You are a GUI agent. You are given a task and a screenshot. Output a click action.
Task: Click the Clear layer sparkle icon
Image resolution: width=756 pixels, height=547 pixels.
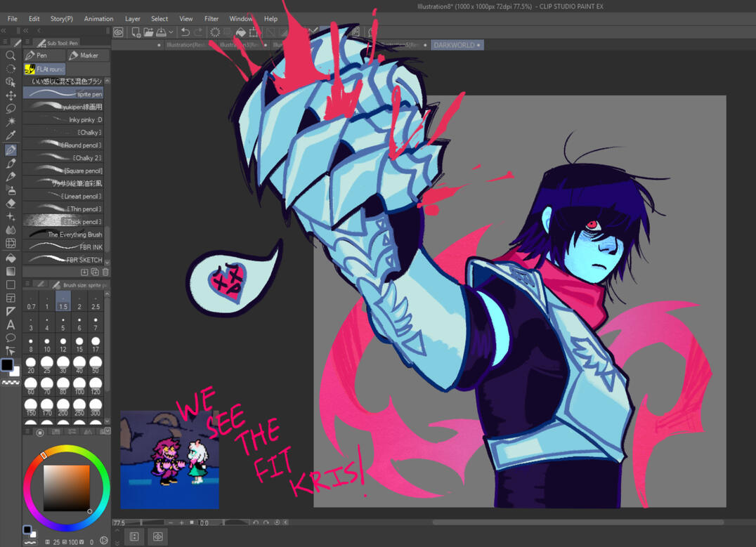tap(215, 32)
